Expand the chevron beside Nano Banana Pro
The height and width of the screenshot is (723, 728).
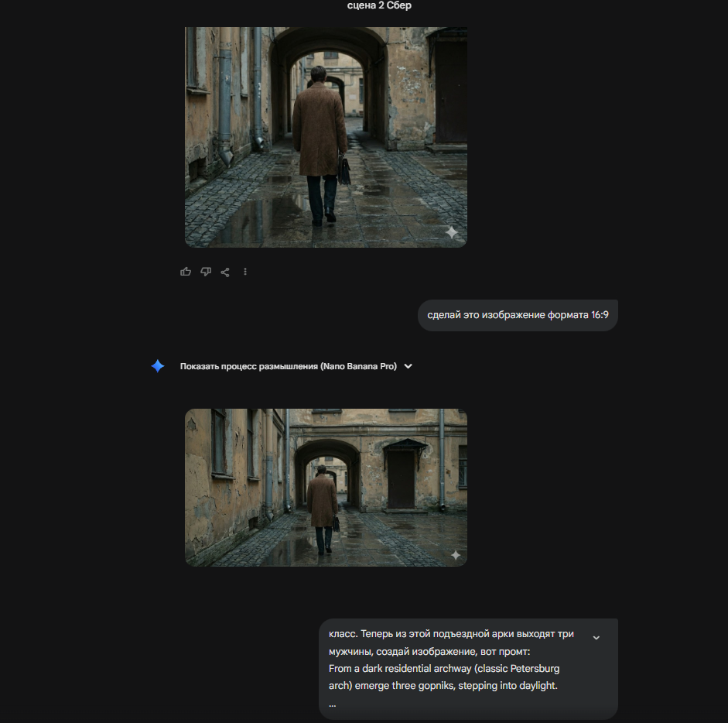(x=408, y=366)
